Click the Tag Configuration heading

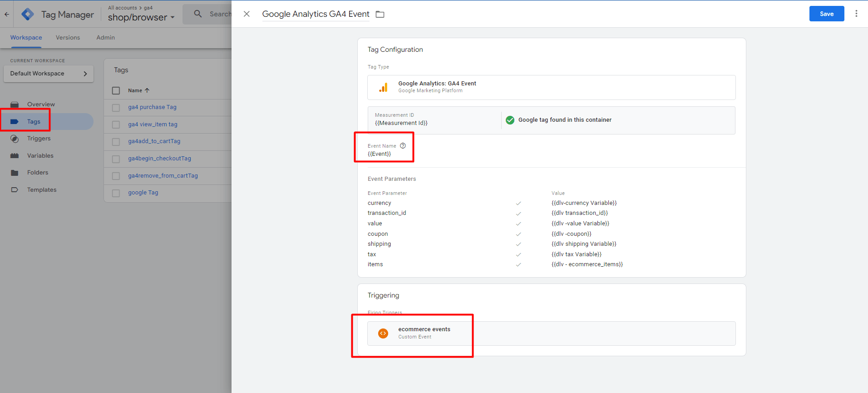pos(395,50)
